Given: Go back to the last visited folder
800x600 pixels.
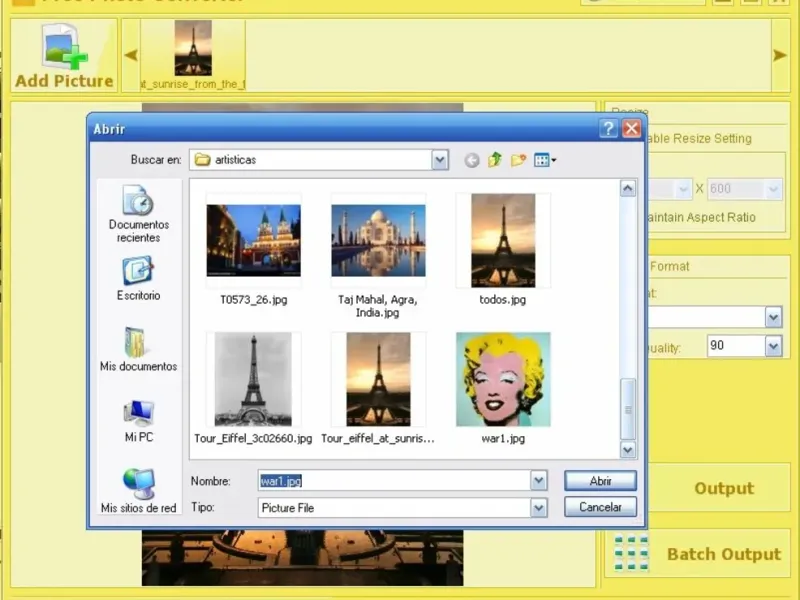Looking at the screenshot, I should (x=472, y=160).
